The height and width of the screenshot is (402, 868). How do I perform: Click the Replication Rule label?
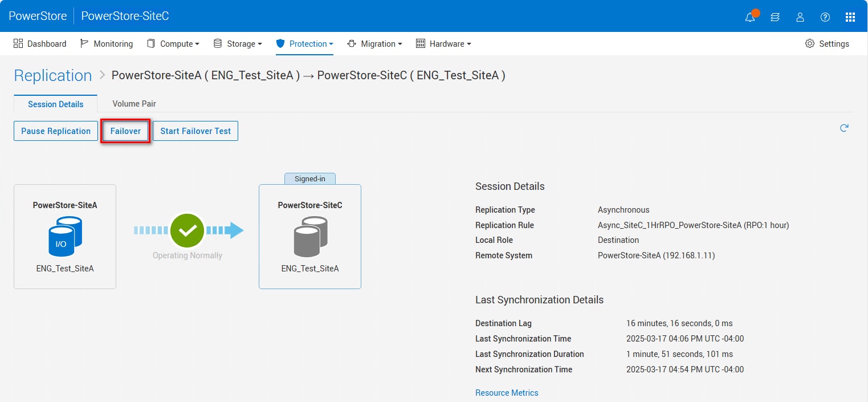click(505, 225)
